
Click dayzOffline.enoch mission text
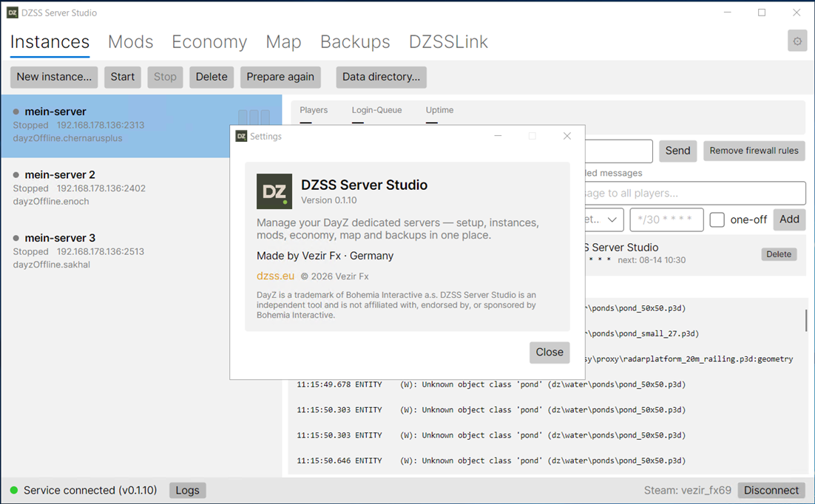click(51, 202)
